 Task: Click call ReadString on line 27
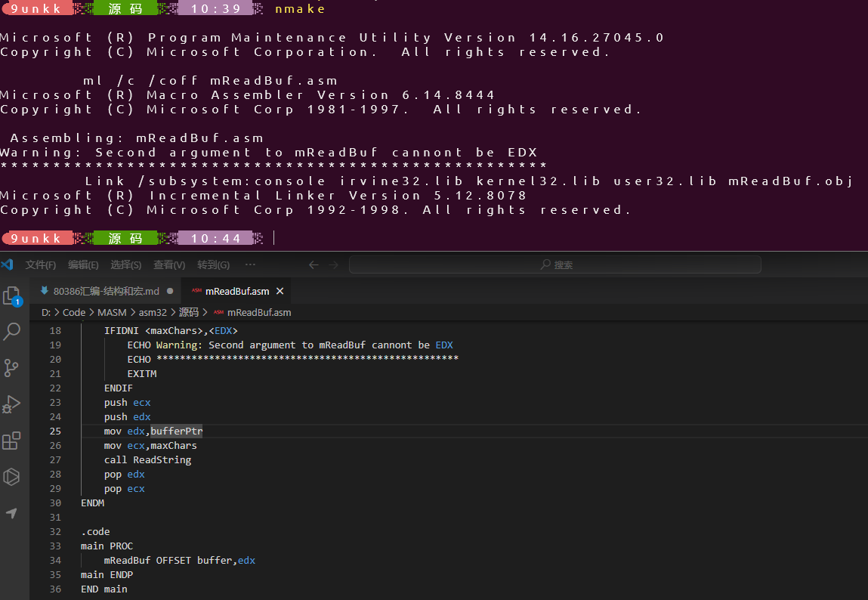(x=147, y=460)
